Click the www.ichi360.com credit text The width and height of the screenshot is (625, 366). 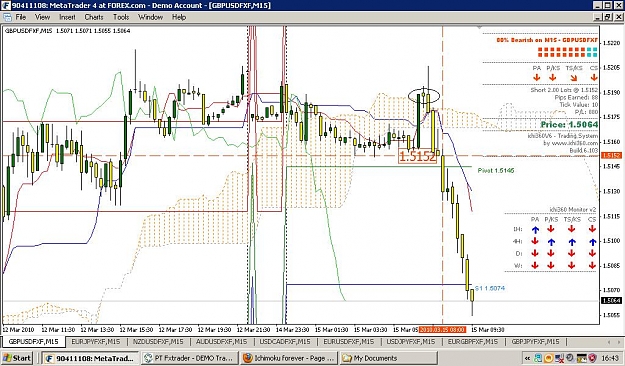(x=570, y=143)
